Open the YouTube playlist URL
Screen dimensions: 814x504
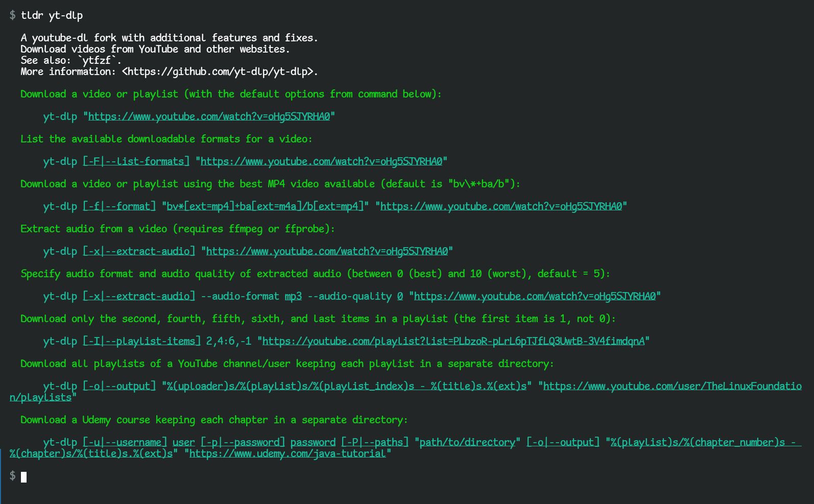(453, 341)
